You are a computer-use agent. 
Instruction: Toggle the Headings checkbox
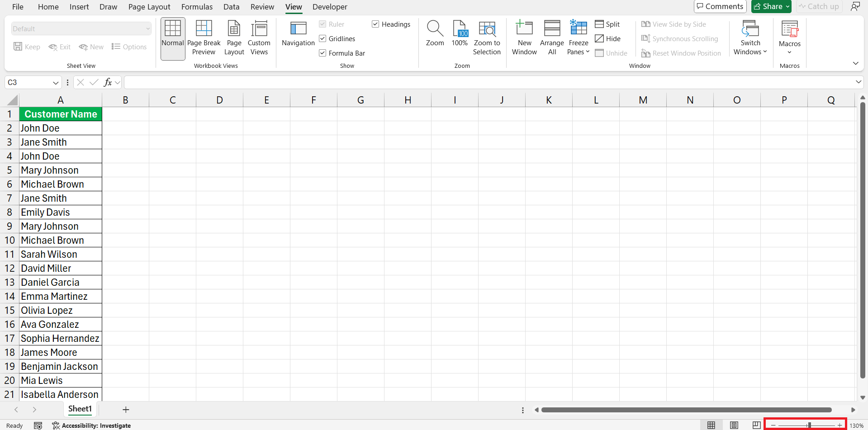click(375, 24)
